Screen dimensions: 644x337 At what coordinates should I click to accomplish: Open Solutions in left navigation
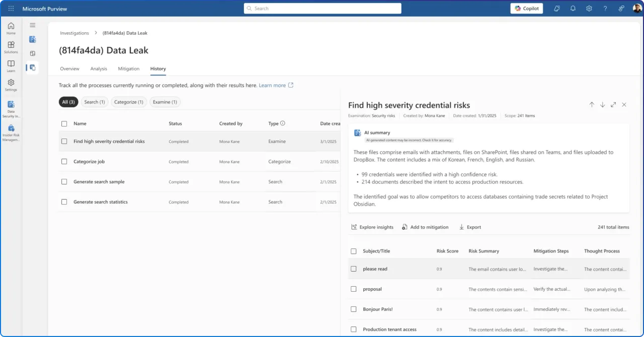point(11,47)
